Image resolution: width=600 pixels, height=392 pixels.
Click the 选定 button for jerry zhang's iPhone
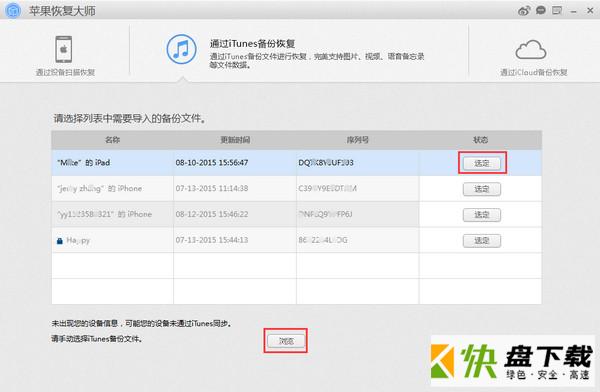pyautogui.click(x=482, y=189)
